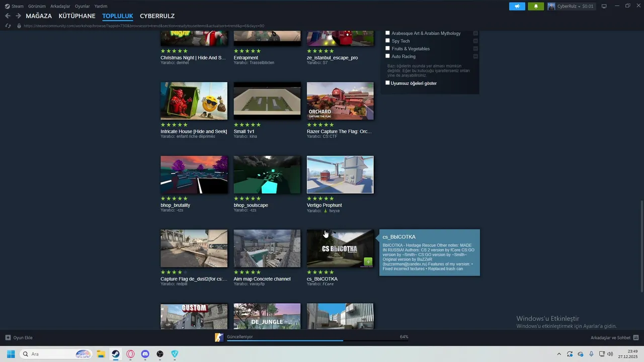644x362 pixels.
Task: Exclude Spy Tech tag with minus icon
Action: (x=475, y=41)
